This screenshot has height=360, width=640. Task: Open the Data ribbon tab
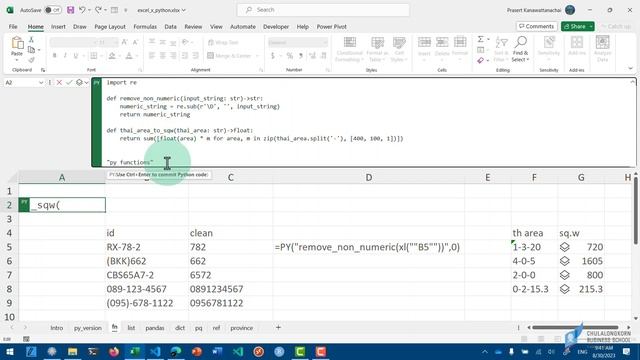click(x=171, y=27)
